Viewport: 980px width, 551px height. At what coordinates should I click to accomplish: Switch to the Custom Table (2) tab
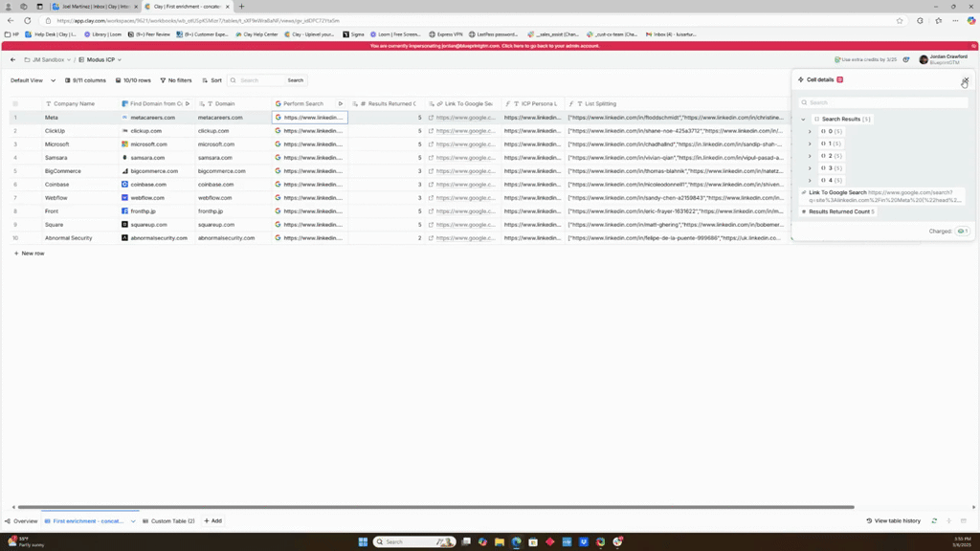[x=168, y=521]
